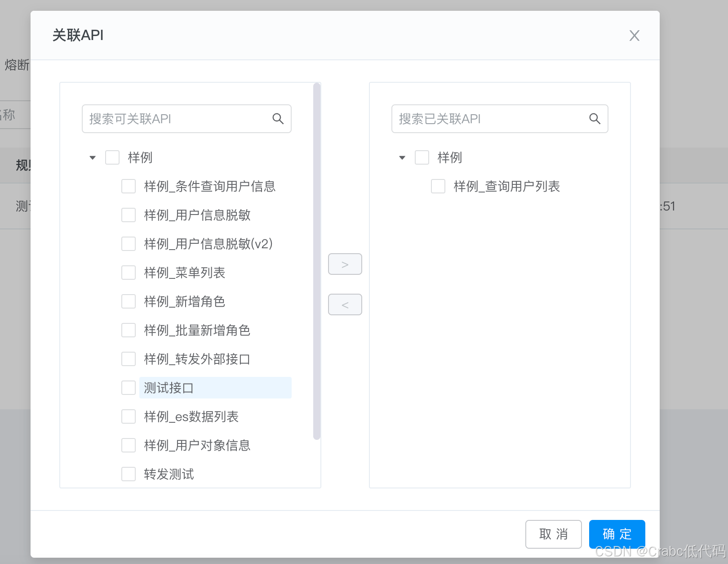Collapse the 样例 tree in left panel
The width and height of the screenshot is (728, 564).
point(92,157)
